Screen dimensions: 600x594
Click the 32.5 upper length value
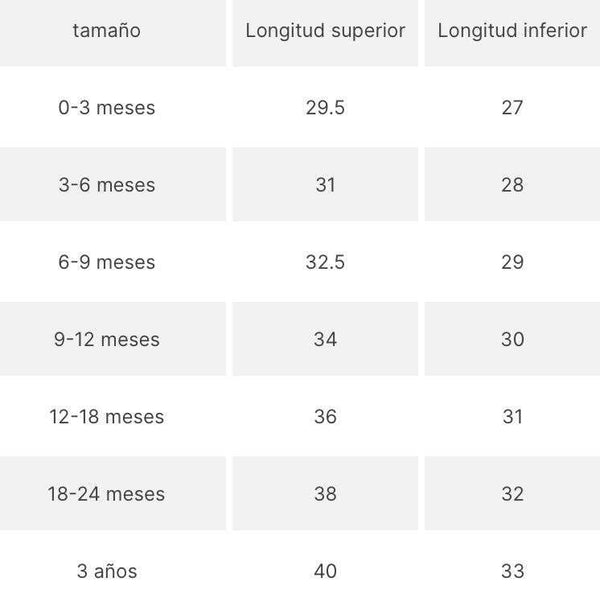(x=325, y=262)
